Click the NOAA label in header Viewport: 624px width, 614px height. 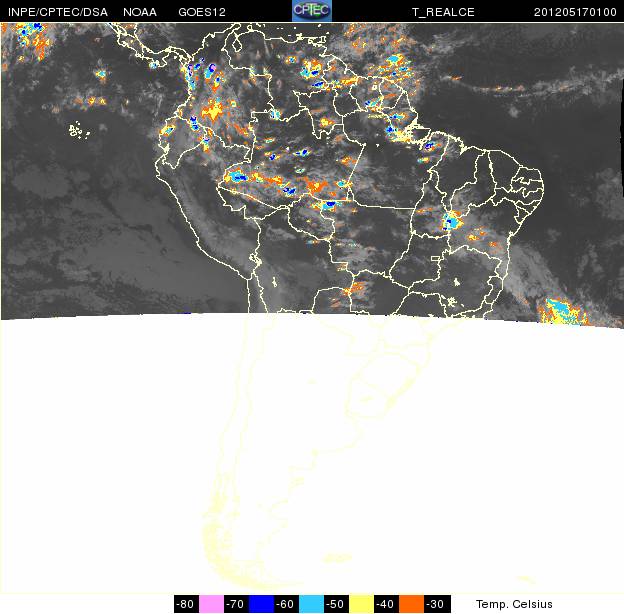tap(140, 12)
